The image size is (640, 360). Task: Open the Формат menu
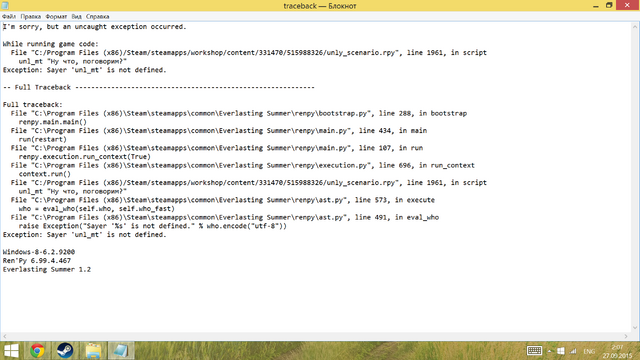56,17
